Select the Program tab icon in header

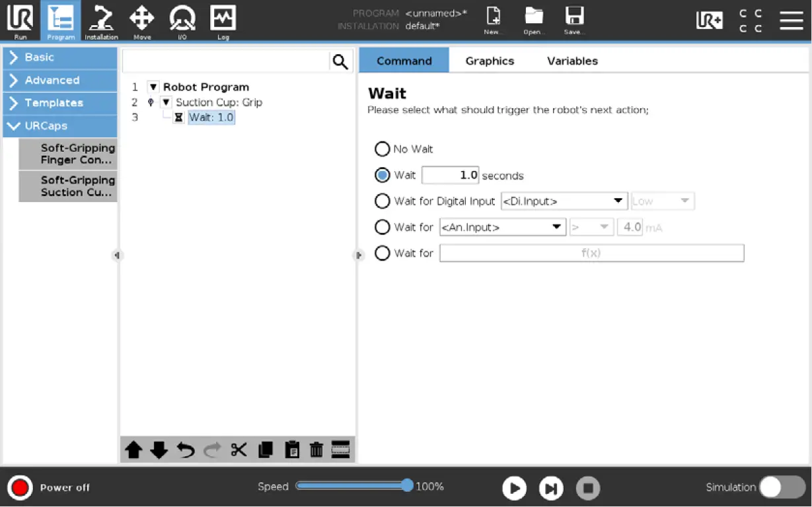[60, 21]
